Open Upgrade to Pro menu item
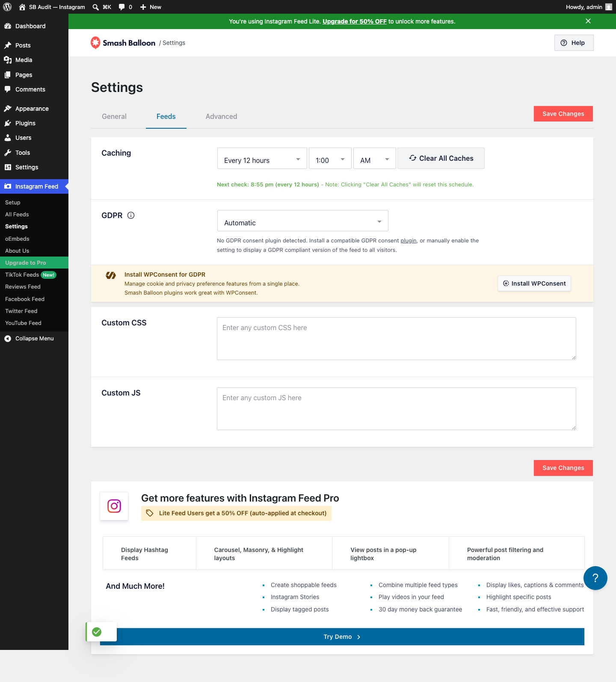Image resolution: width=616 pixels, height=682 pixels. 34,263
